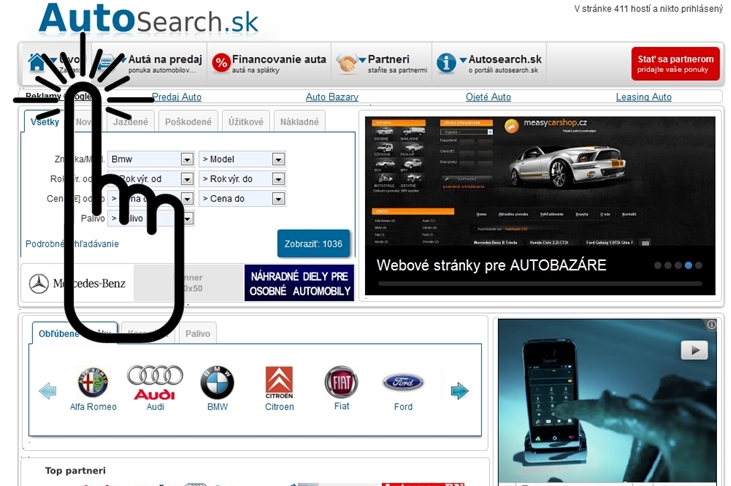Select the first slideshow dot
This screenshot has width=731, height=486.
(657, 265)
